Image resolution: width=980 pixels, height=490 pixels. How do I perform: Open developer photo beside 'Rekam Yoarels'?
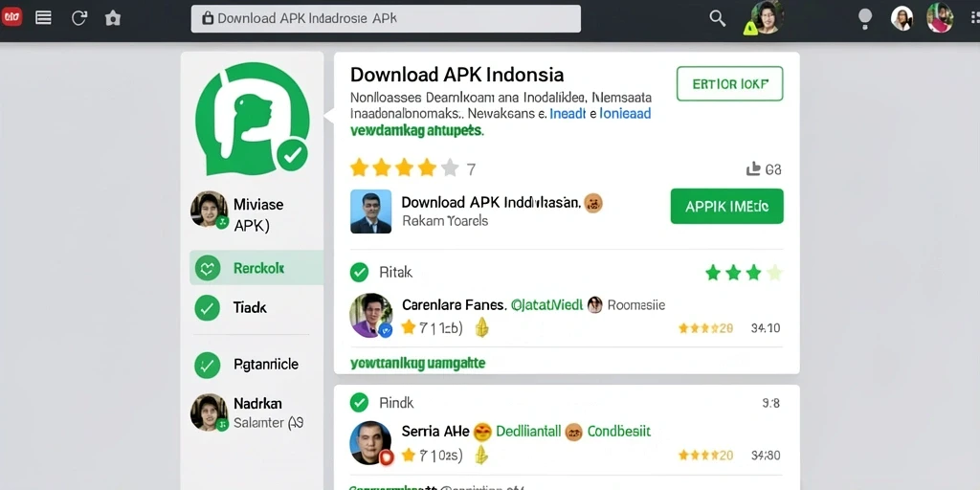click(x=370, y=212)
